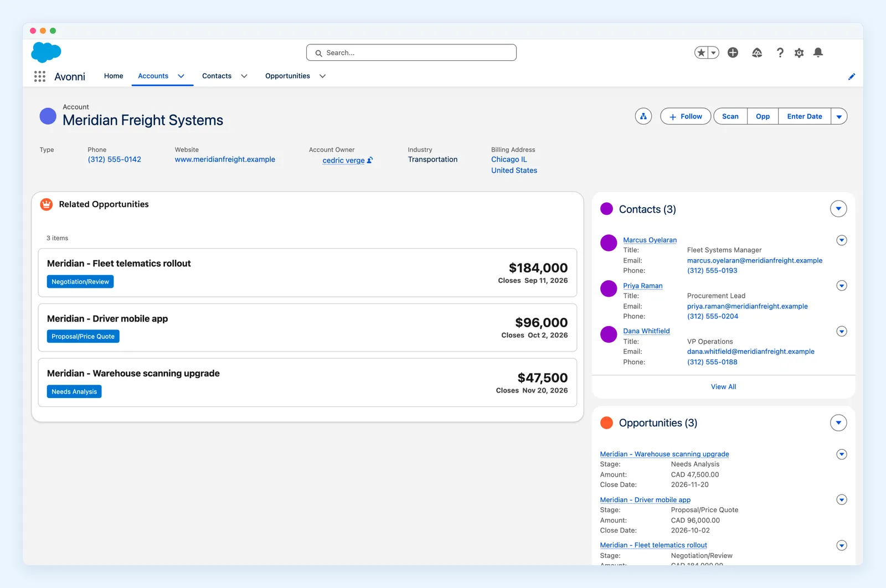Open the Notifications bell icon
This screenshot has height=588, width=886.
point(818,53)
